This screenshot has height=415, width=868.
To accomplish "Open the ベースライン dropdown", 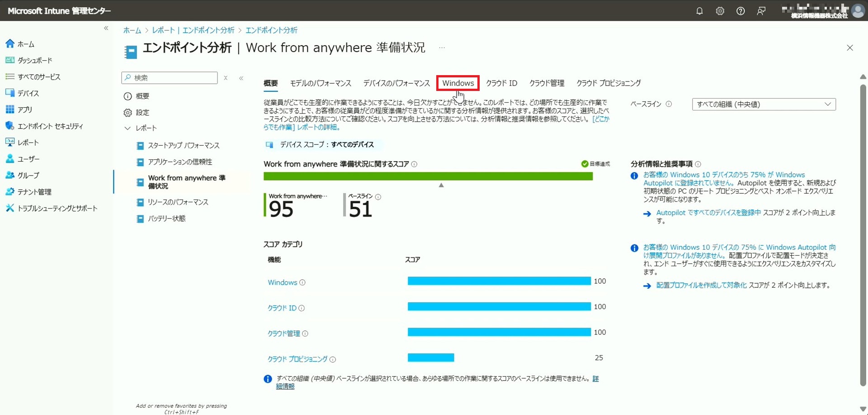I will (764, 104).
